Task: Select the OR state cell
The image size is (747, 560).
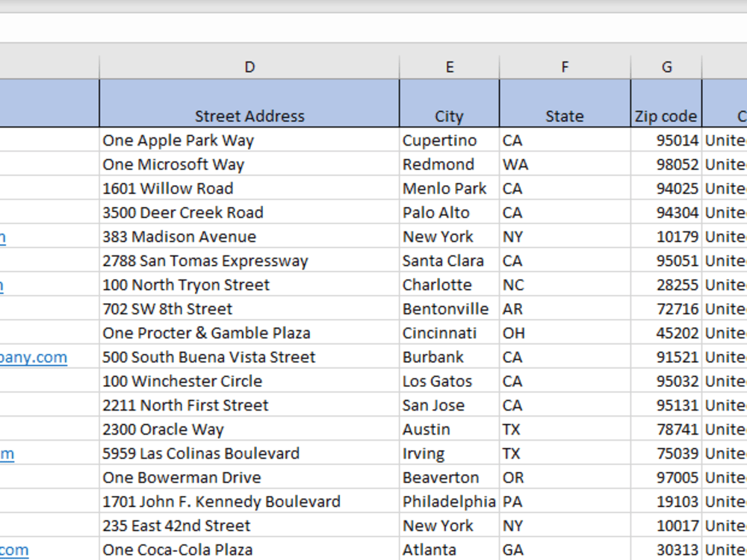Action: 565,476
